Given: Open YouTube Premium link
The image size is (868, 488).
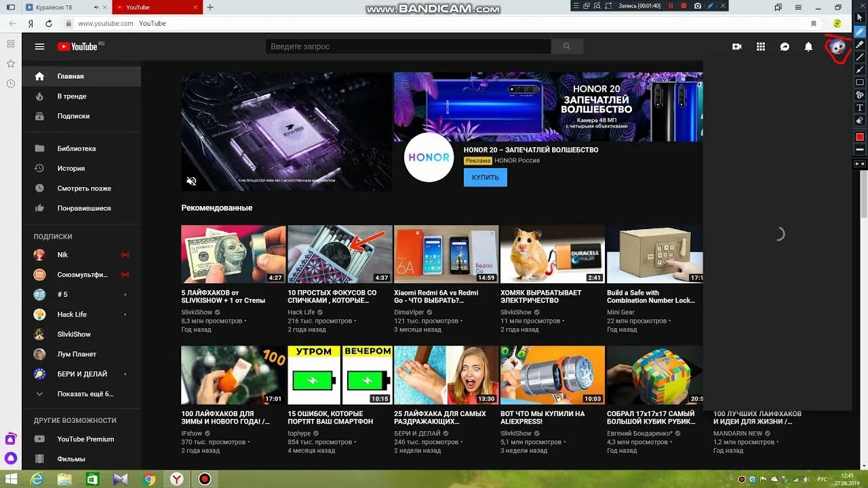Looking at the screenshot, I should 81,439.
